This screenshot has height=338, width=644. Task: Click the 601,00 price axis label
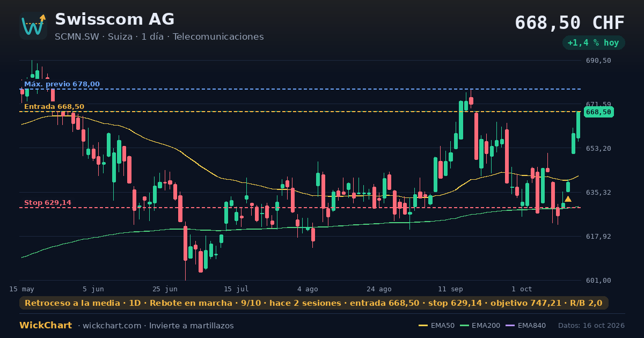click(598, 281)
